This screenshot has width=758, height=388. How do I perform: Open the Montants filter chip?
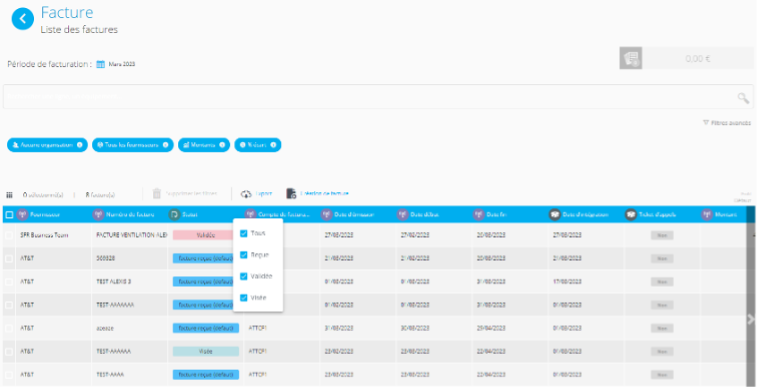tap(204, 145)
